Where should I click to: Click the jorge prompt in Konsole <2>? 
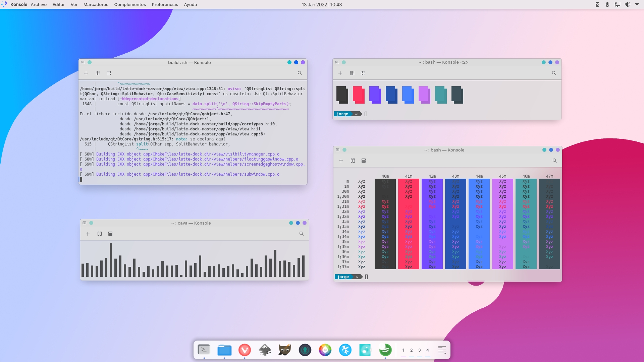pos(342,114)
